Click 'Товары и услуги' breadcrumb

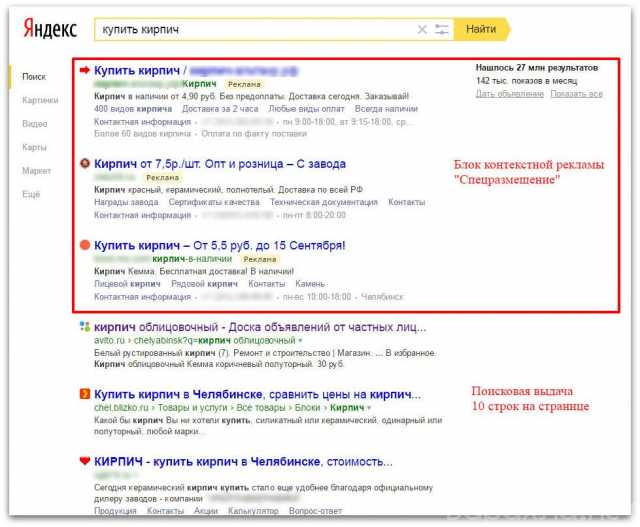[192, 408]
